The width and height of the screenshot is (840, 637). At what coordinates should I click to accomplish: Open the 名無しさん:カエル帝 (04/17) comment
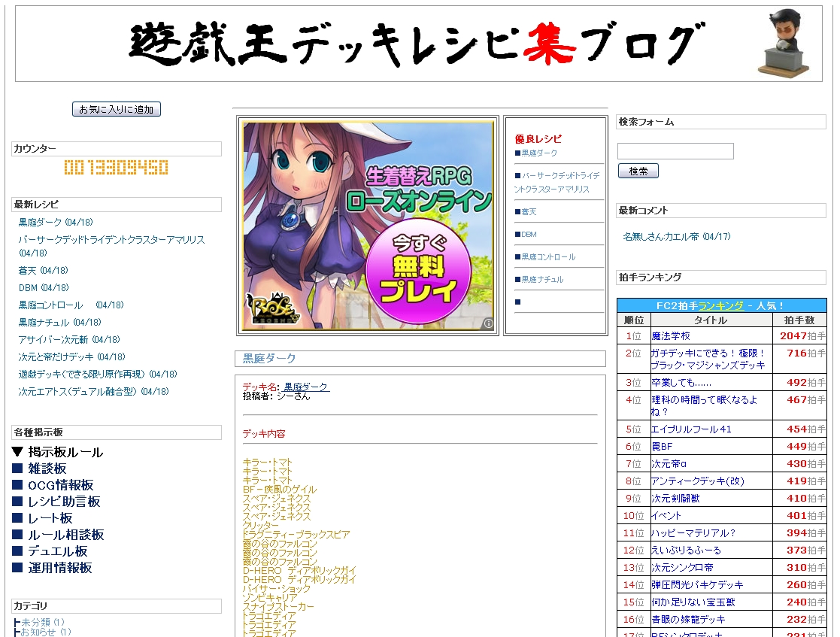tap(677, 236)
